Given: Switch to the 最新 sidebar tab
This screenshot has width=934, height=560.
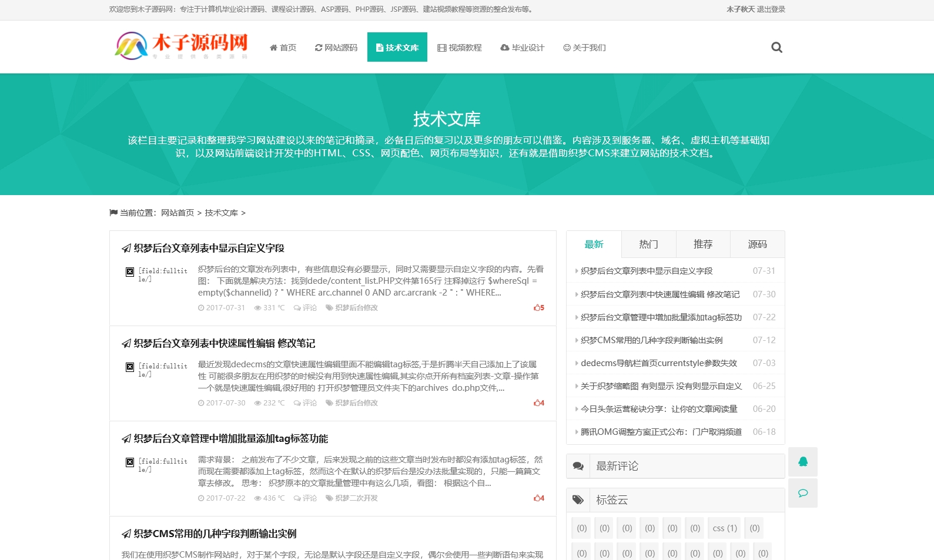Looking at the screenshot, I should point(594,244).
